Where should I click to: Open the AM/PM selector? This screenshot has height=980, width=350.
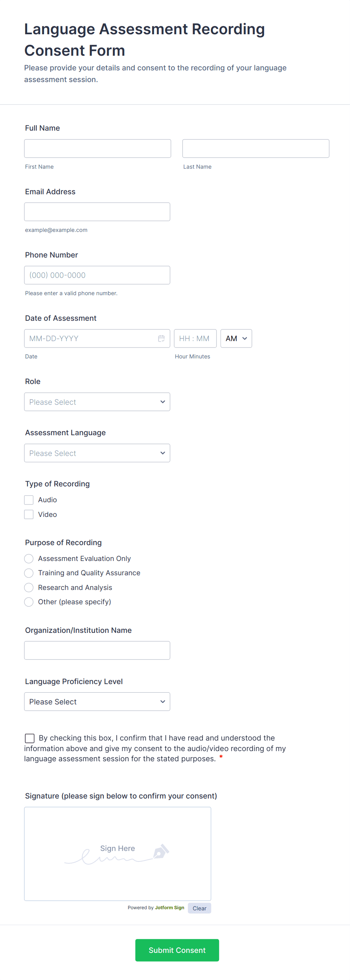coord(236,338)
